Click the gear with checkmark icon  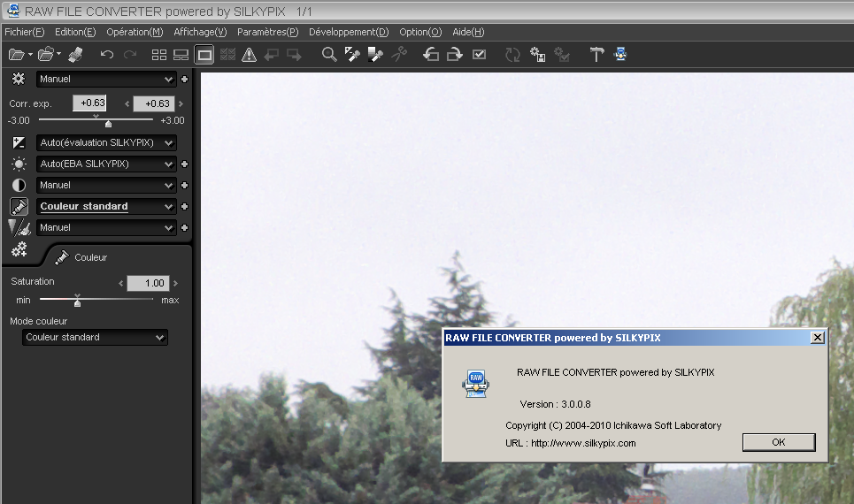562,55
